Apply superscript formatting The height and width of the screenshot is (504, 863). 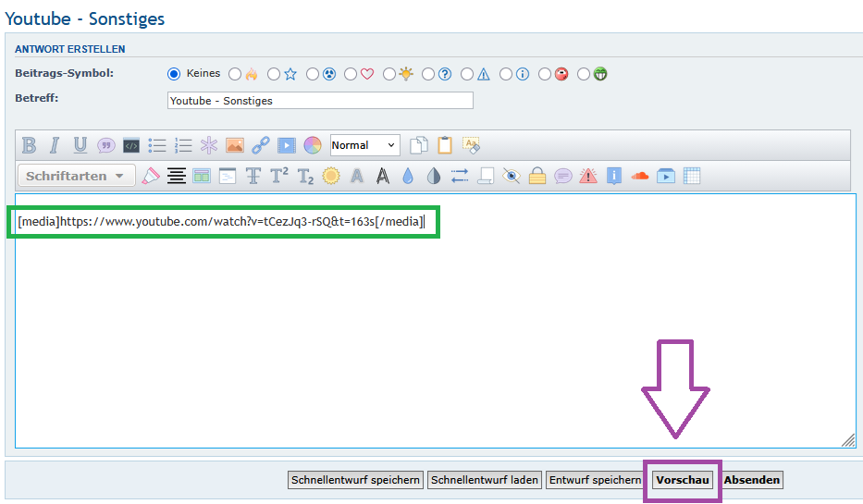[279, 176]
